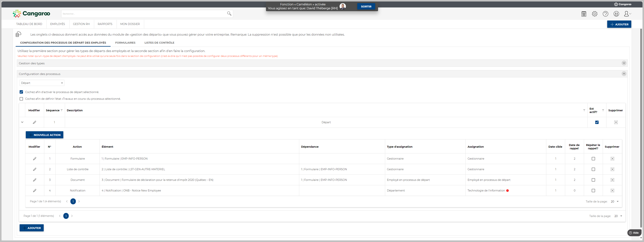Open the Départ type dropdown
Viewport: 644px width, 242px height.
point(42,83)
